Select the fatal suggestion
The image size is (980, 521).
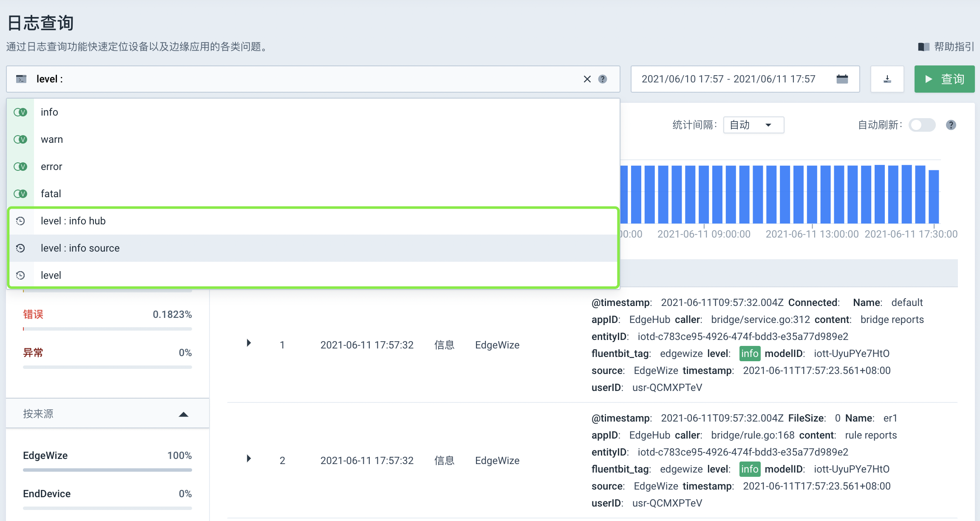[313, 194]
